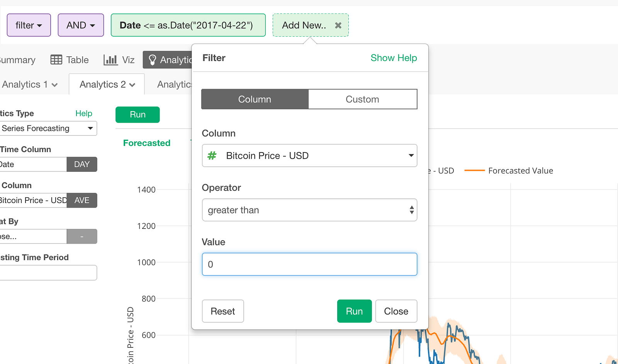This screenshot has height=364, width=618.
Task: Switch filter mode to Custom
Action: [362, 99]
